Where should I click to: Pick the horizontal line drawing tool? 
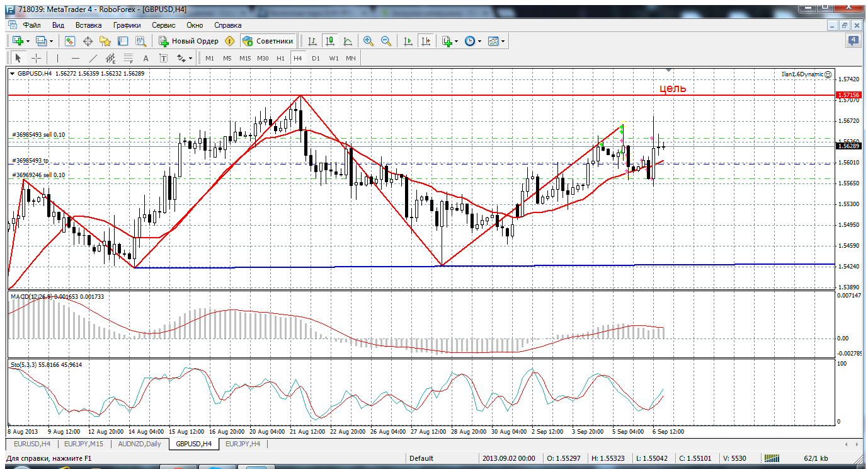click(x=76, y=58)
